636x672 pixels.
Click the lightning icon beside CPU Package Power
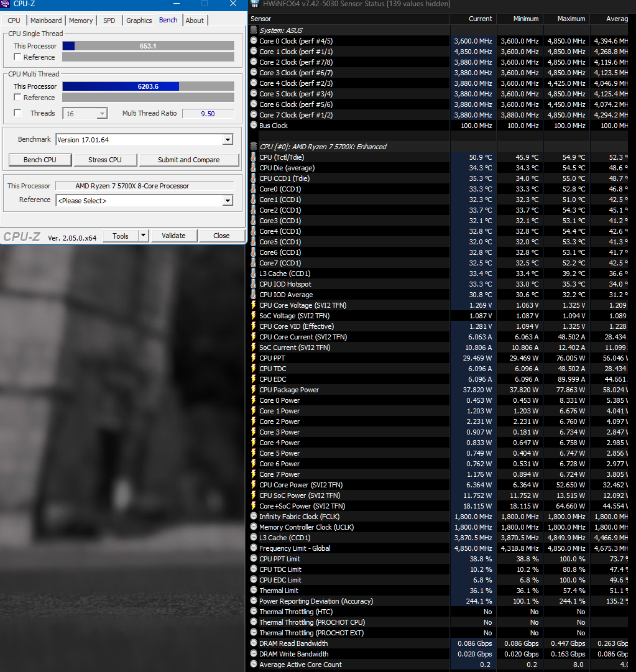254,390
